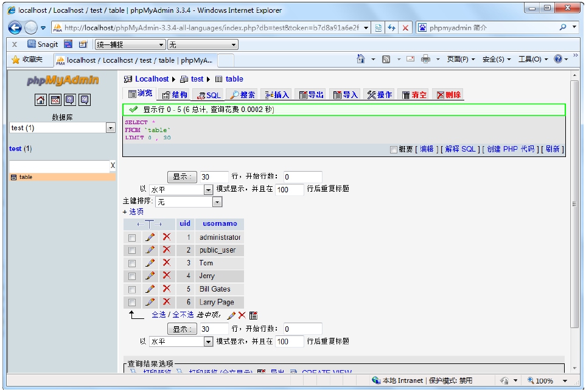
Task: Click the 删除 drop table tab
Action: pos(448,95)
